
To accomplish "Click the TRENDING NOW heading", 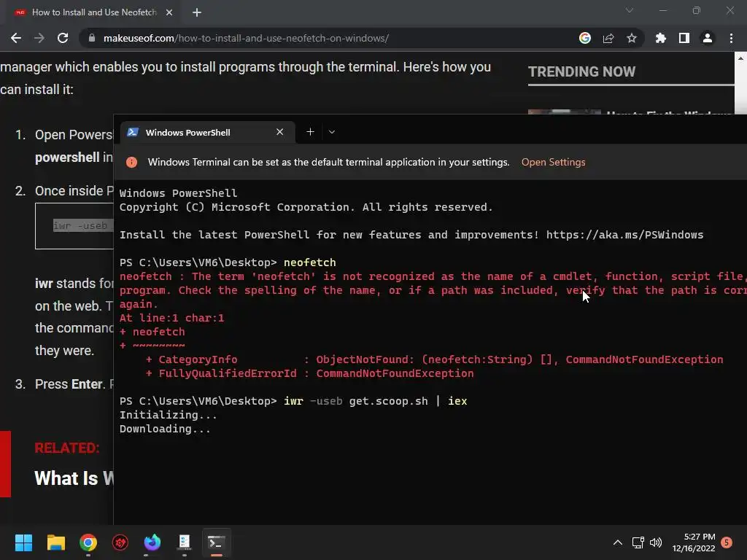I will tap(581, 71).
